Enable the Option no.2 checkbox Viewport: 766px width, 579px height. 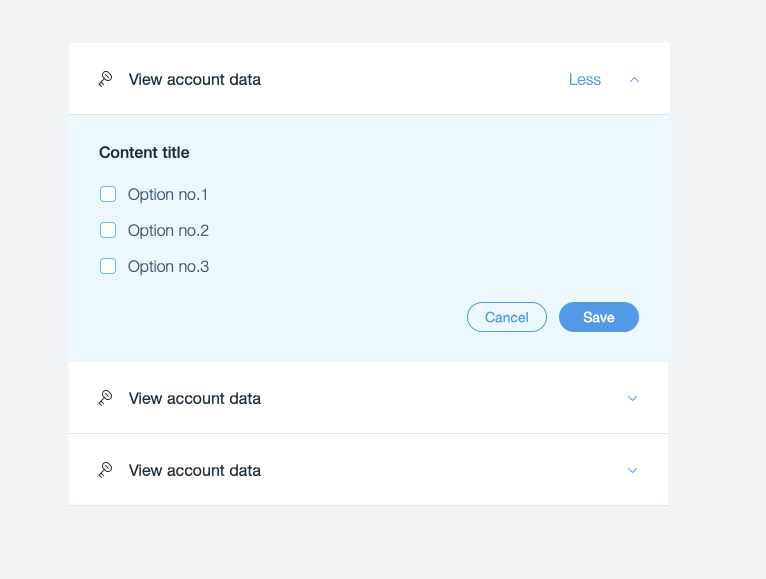(108, 230)
